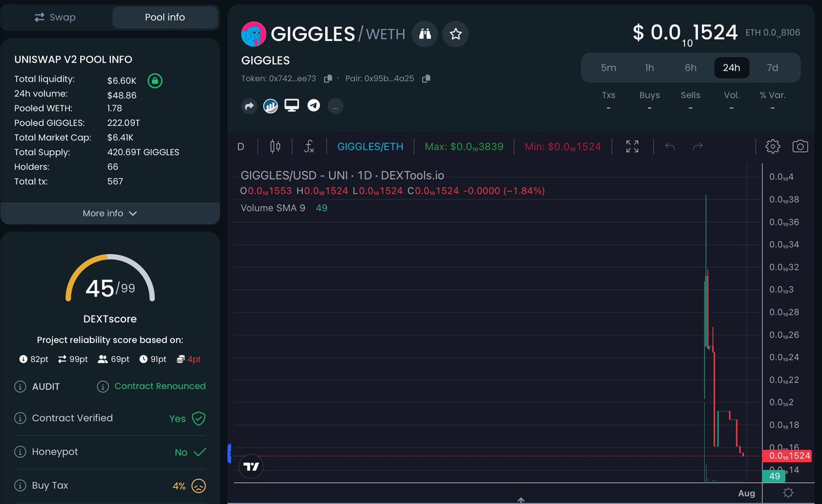Click the Holders count 66
The image size is (822, 504).
[x=113, y=166]
